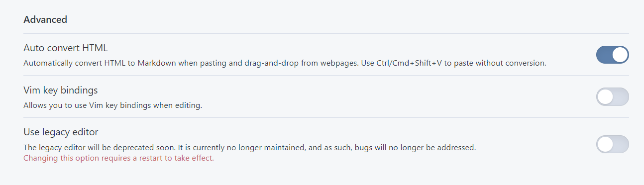Turn on the Use legacy editor switch
The image size is (644, 185).
click(x=613, y=144)
